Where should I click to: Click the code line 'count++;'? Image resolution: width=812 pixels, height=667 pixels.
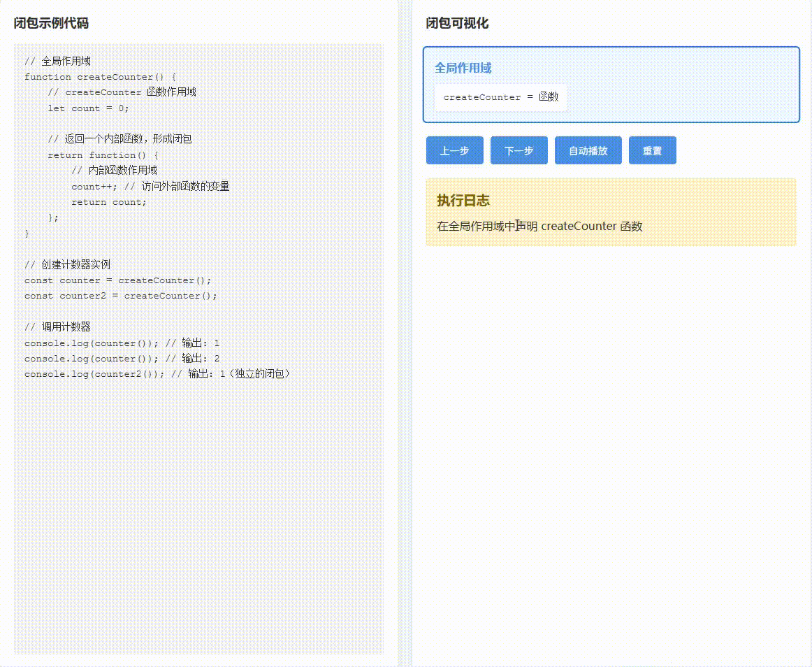(x=94, y=186)
